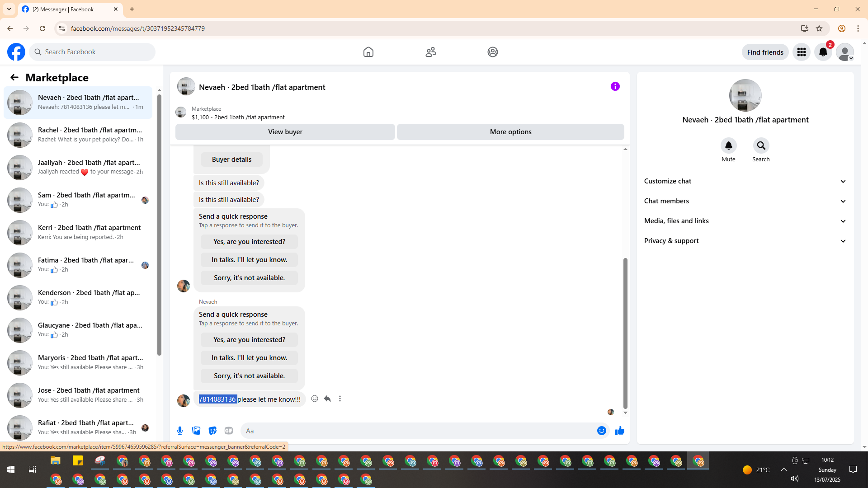Viewport: 868px width, 488px height.
Task: Open the sticker picker icon
Action: point(212,431)
